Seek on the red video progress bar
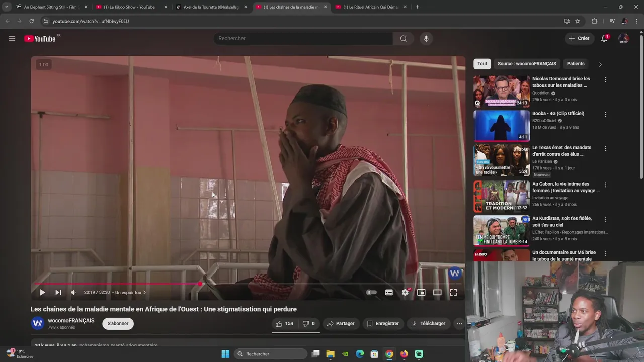The image size is (644, 362). tap(249, 284)
